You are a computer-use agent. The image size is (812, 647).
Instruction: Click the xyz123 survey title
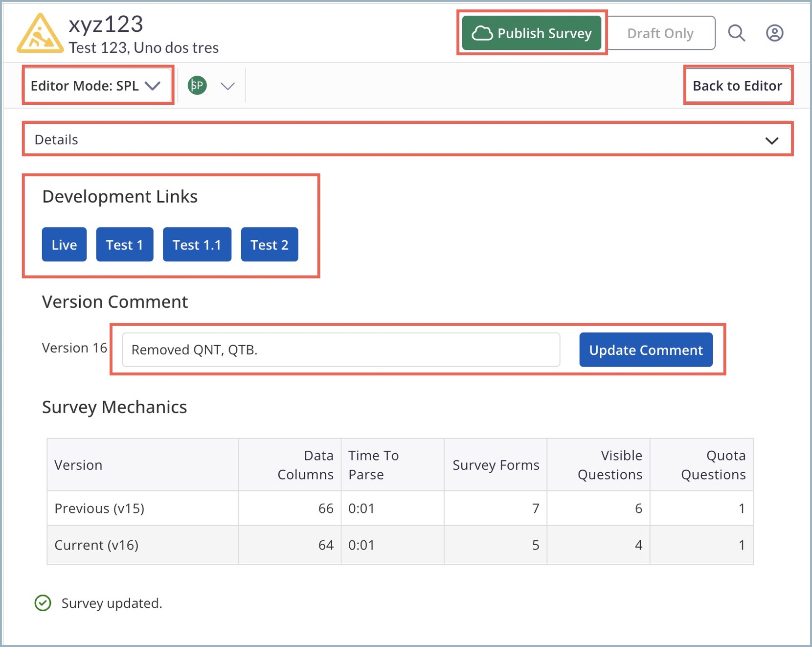click(106, 24)
